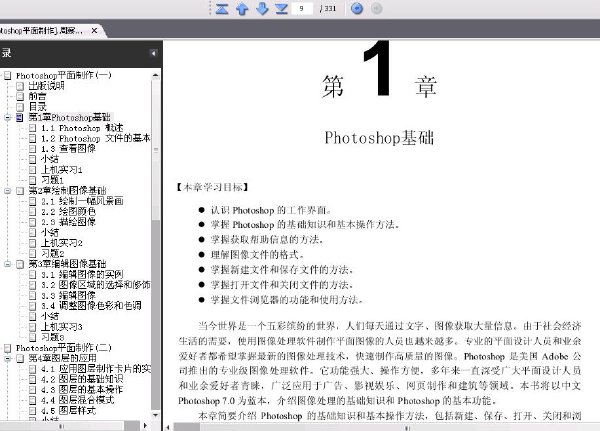600x431 pixels.
Task: Select bookmark 第2章绘制图像基础
Action: [x=67, y=190]
